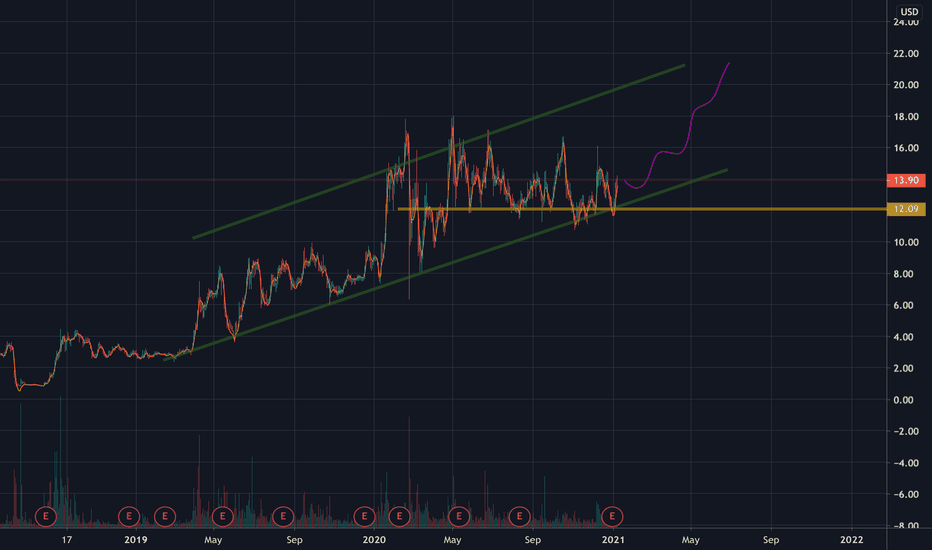Click the yellow 12.09 price level label
932x550 pixels.
point(906,209)
